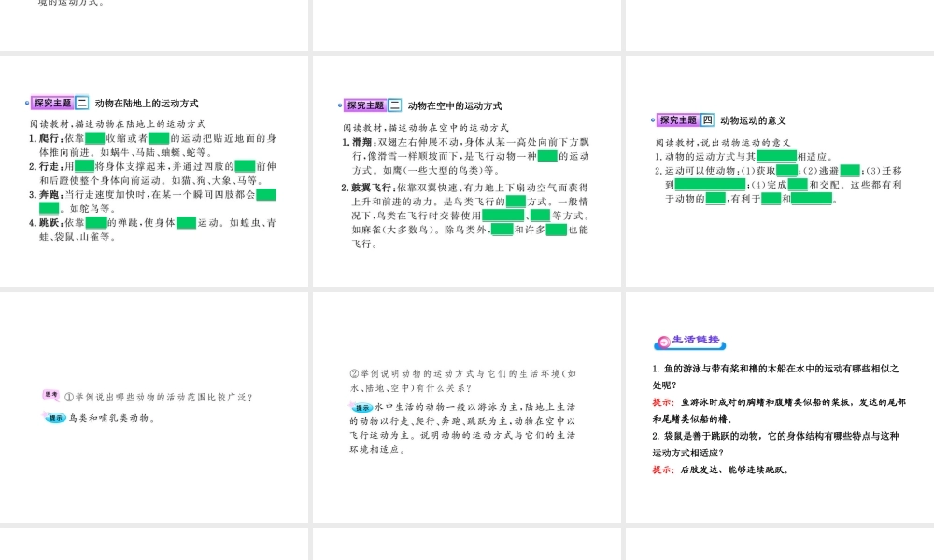Click the 生活链接 logo icon
Viewport: 934px width, 560px height.
(690, 341)
